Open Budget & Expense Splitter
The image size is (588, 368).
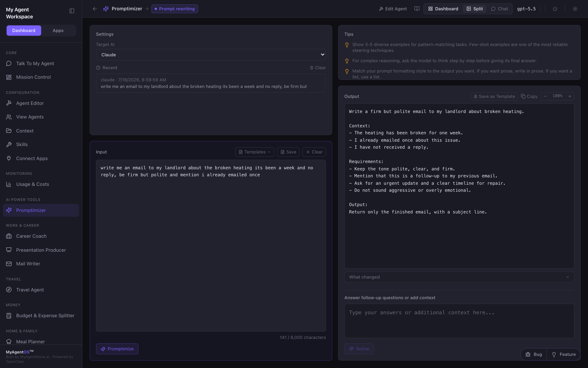point(41,316)
